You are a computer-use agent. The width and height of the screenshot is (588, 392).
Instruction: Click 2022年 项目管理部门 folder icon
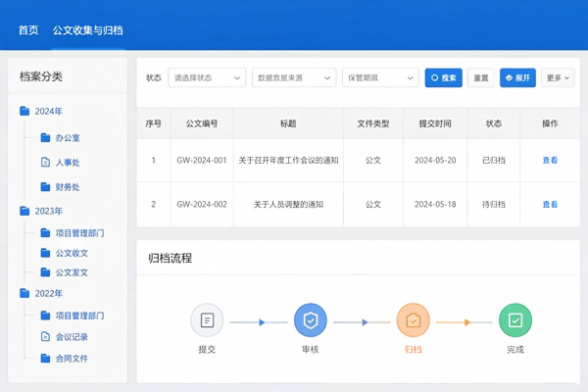tap(45, 316)
